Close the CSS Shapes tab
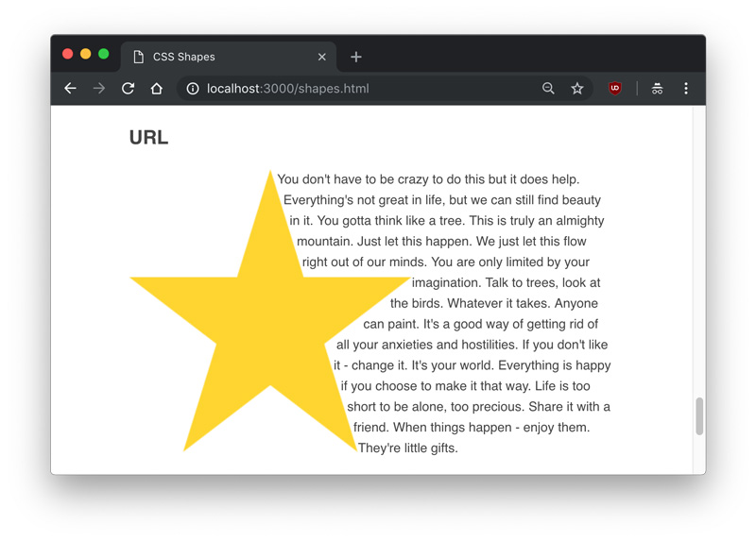Viewport: 756px width, 541px height. click(x=321, y=57)
